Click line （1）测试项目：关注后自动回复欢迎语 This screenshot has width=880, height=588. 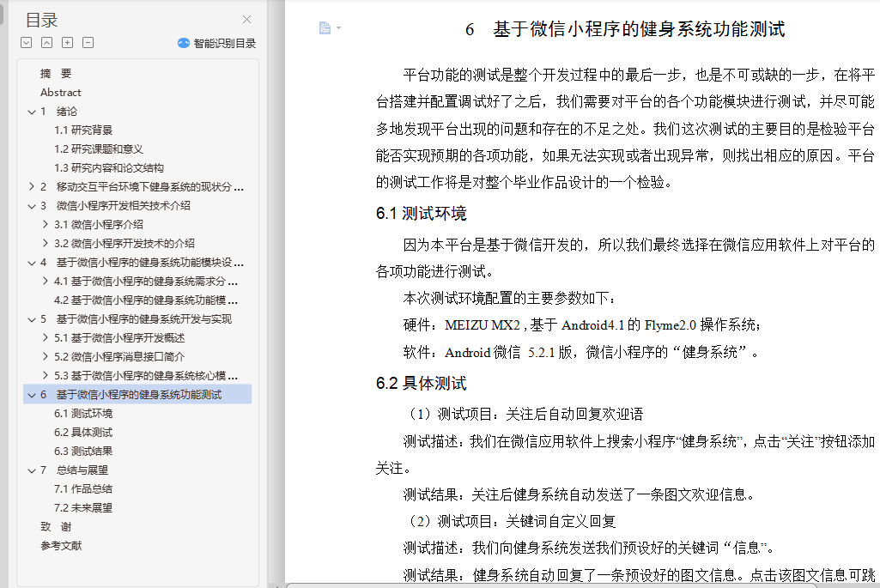point(523,414)
